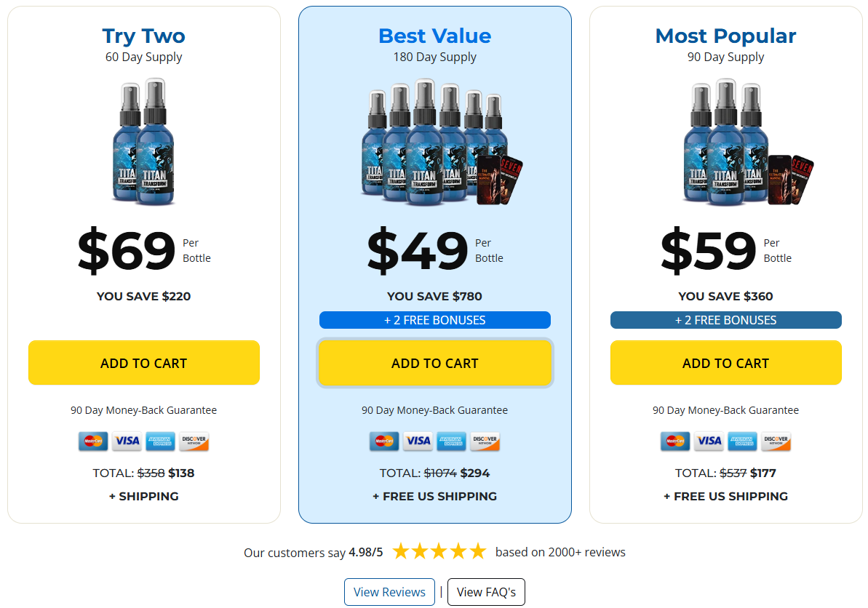Image resolution: width=868 pixels, height=608 pixels.
Task: Click the Visa icon in Try Two card
Action: pos(127,441)
